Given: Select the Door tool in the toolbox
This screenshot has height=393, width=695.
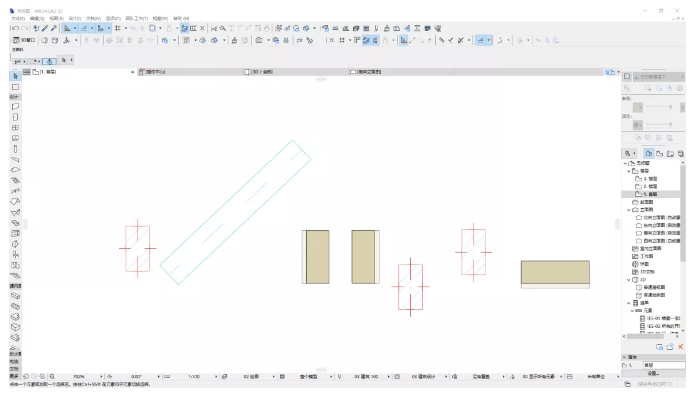Looking at the screenshot, I should 15,117.
